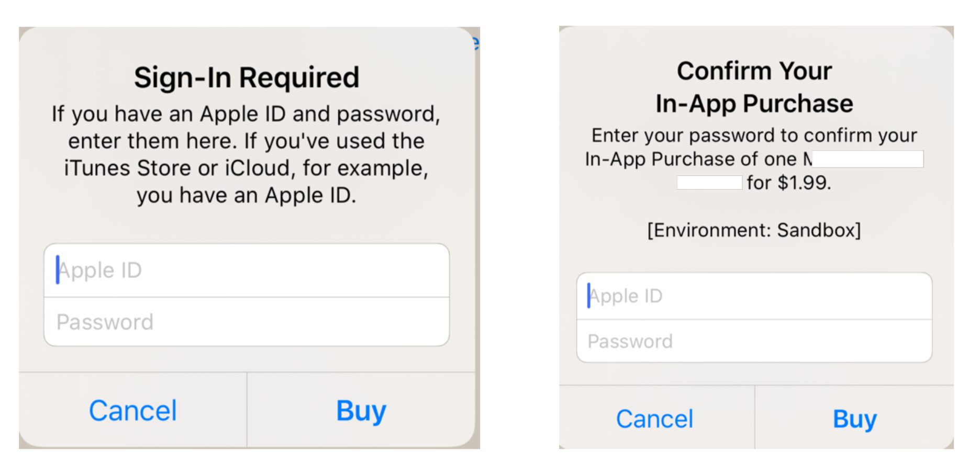
Task: Click the redacted product name box
Action: pyautogui.click(x=868, y=159)
